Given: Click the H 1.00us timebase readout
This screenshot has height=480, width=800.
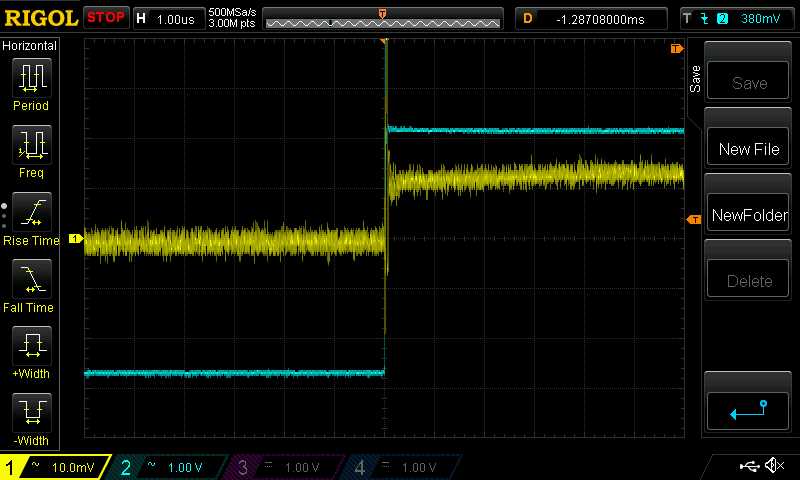Looking at the screenshot, I should coord(169,19).
